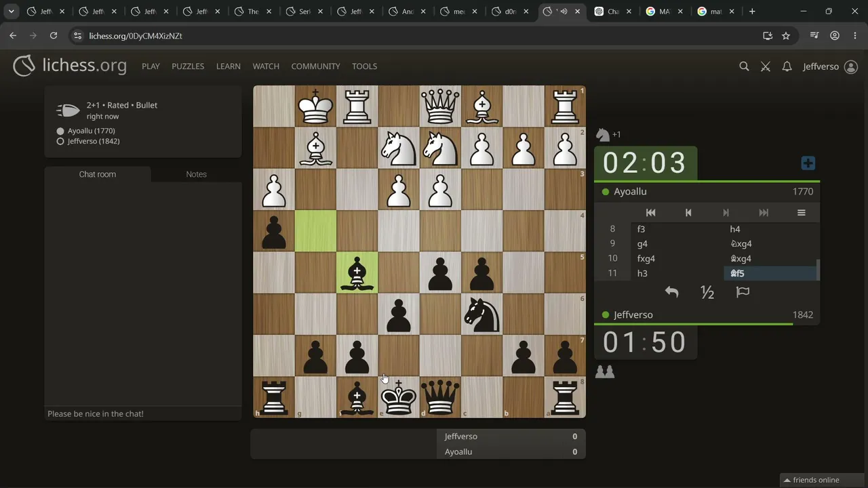Open the WATCH menu
This screenshot has width=868, height=488.
tap(266, 66)
